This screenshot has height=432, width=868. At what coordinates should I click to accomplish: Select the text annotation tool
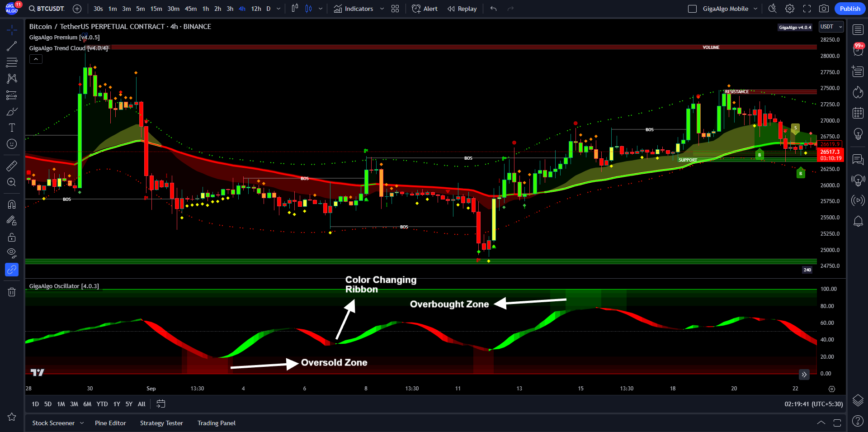[12, 128]
